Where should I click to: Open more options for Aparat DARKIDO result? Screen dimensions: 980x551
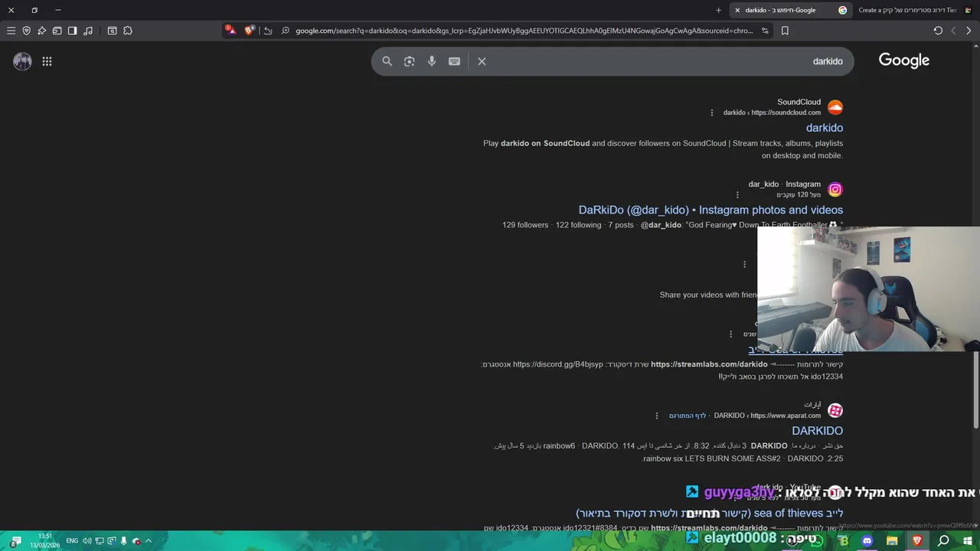(x=656, y=416)
